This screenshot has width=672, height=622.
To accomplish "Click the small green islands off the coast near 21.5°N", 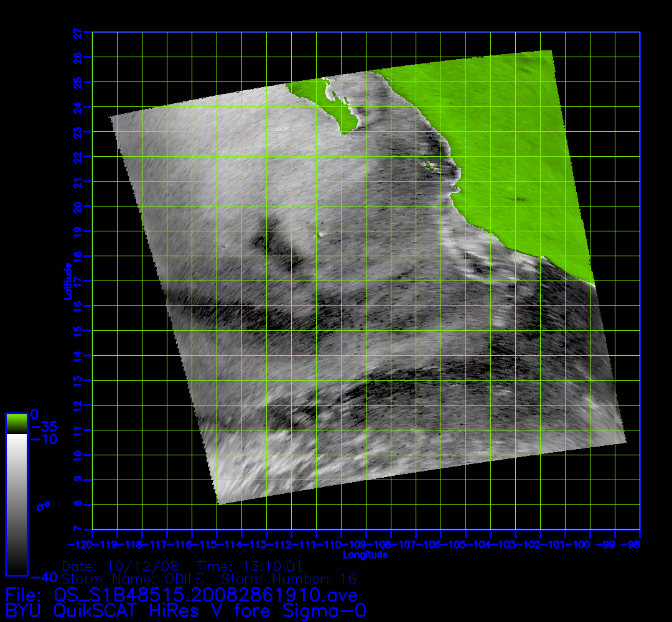I will click(428, 165).
